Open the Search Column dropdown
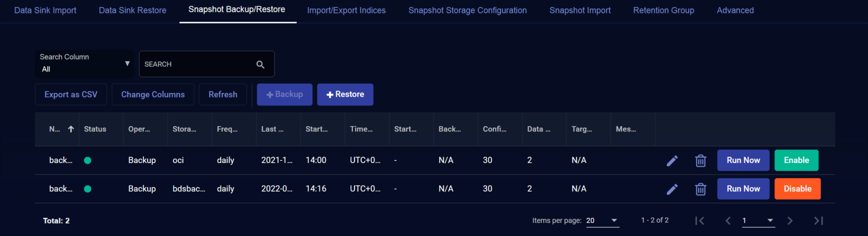The height and width of the screenshot is (236, 868). (x=84, y=64)
